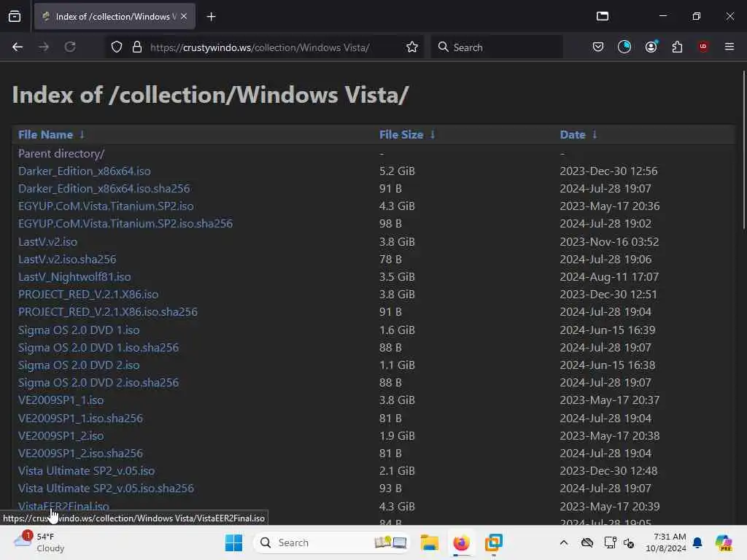This screenshot has height=560, width=747.
Task: Go back to the previous page
Action: (x=18, y=47)
